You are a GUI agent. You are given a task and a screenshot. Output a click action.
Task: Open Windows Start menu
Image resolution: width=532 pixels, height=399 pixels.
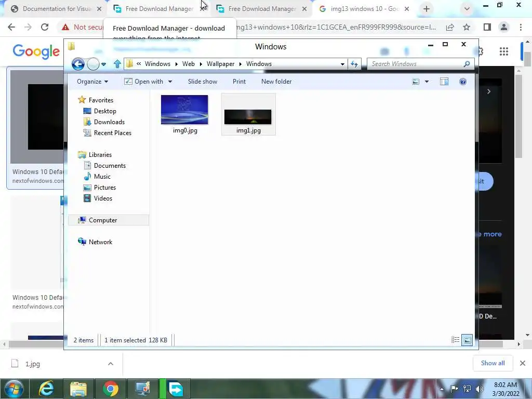(x=14, y=389)
